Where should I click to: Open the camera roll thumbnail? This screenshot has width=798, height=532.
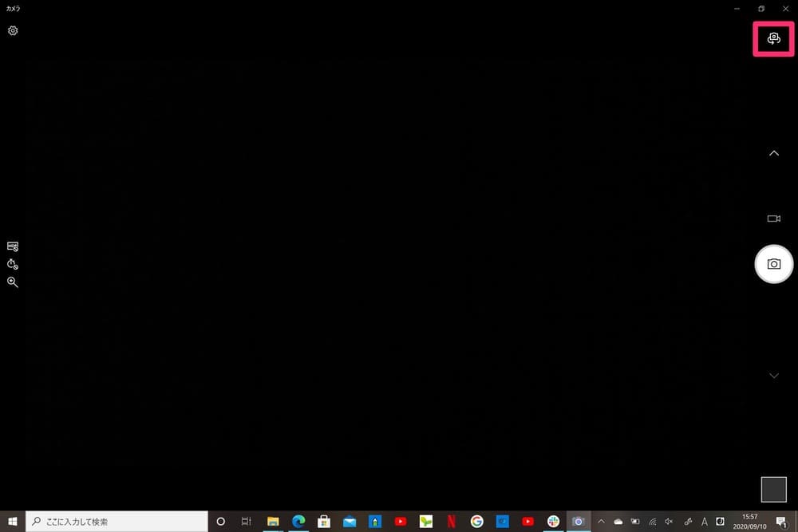[773, 489]
